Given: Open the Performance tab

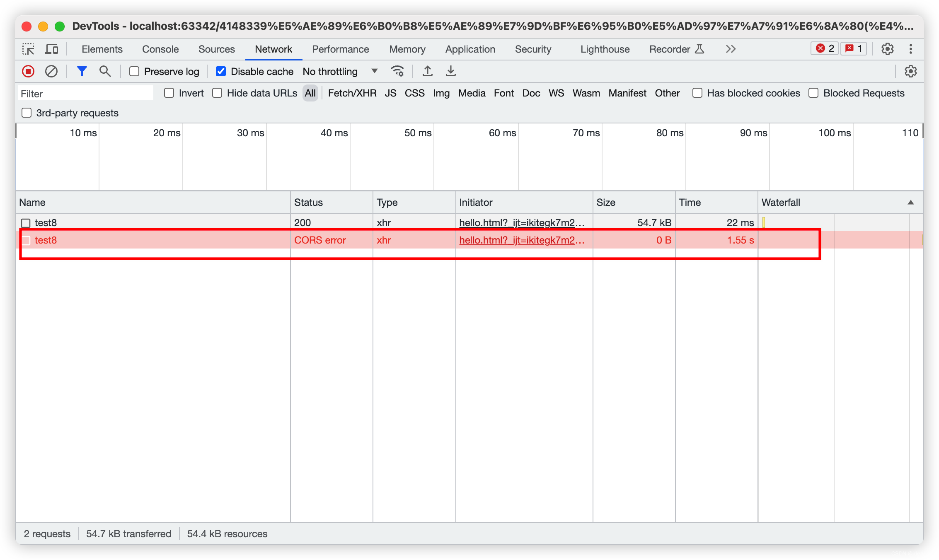Looking at the screenshot, I should [x=340, y=49].
